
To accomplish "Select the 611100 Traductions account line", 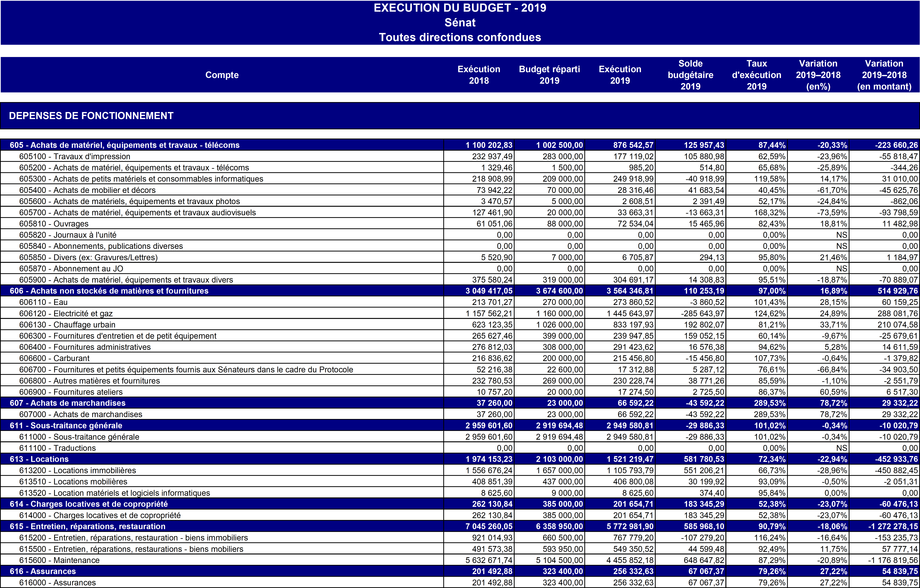I will 57,448.
